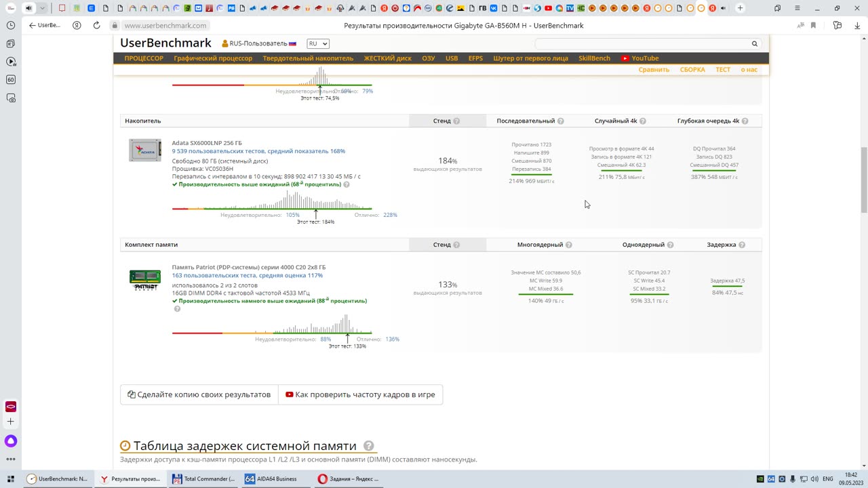Click the о нас link
The width and height of the screenshot is (868, 488).
[x=749, y=70]
